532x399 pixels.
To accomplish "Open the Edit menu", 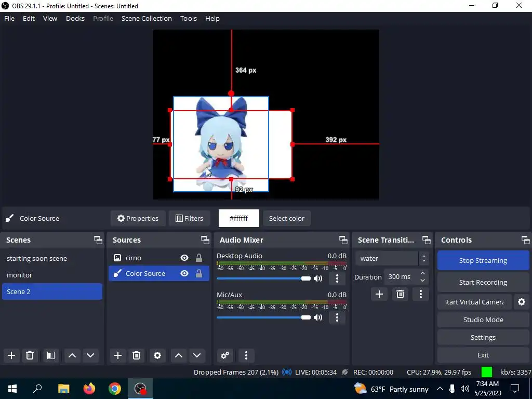I will (29, 18).
